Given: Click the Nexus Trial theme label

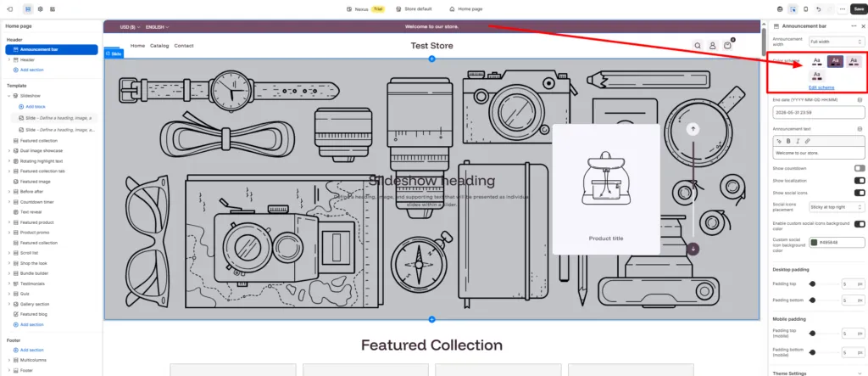Looking at the screenshot, I should 365,9.
